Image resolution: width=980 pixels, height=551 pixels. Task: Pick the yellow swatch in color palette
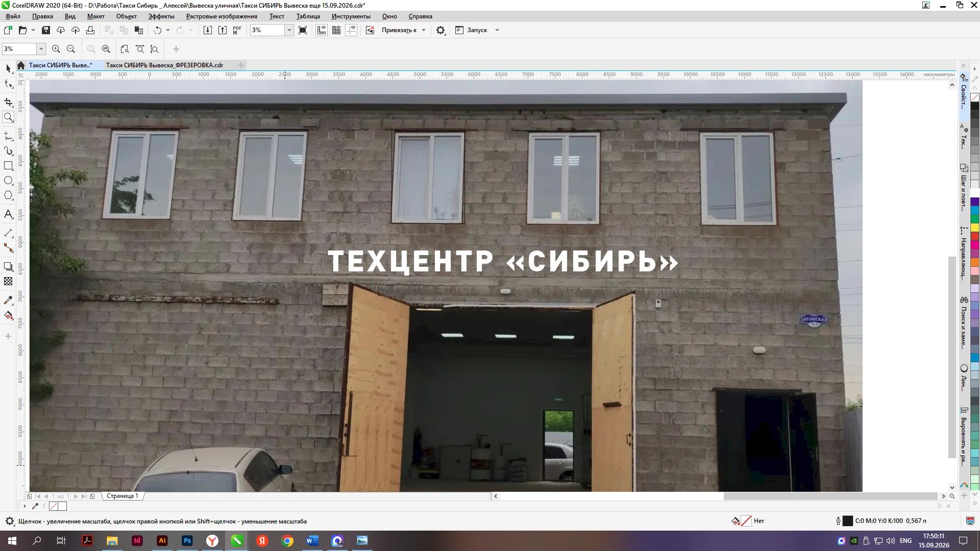tap(975, 228)
